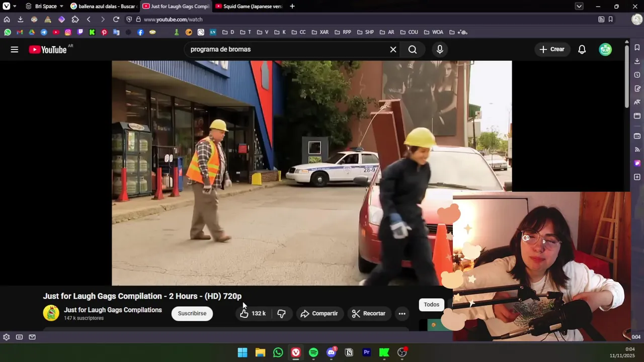Open browser downloads from the toolbar
This screenshot has width=644, height=362.
click(x=20, y=19)
